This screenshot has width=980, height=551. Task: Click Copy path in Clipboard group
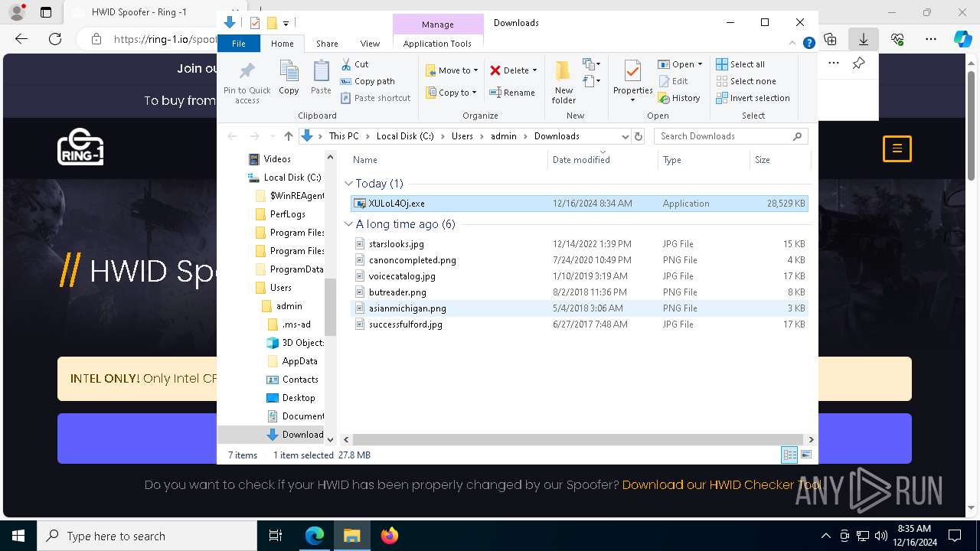click(367, 81)
